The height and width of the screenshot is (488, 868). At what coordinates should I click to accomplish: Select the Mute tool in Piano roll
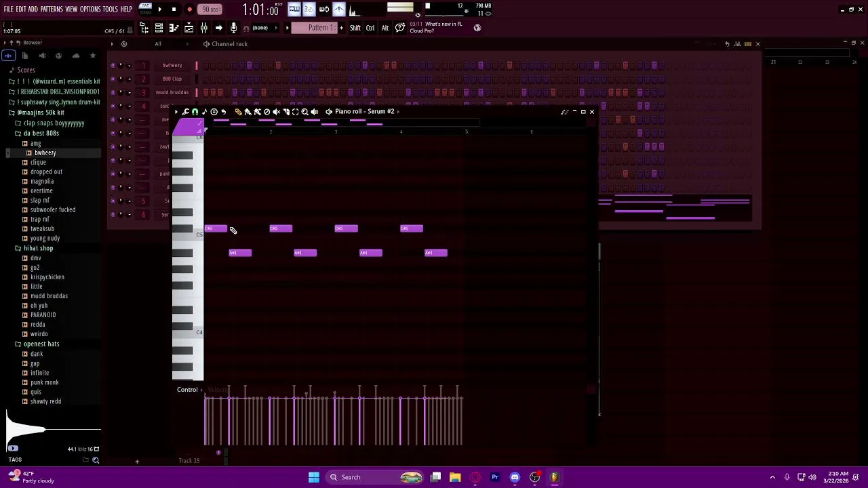[x=276, y=112]
